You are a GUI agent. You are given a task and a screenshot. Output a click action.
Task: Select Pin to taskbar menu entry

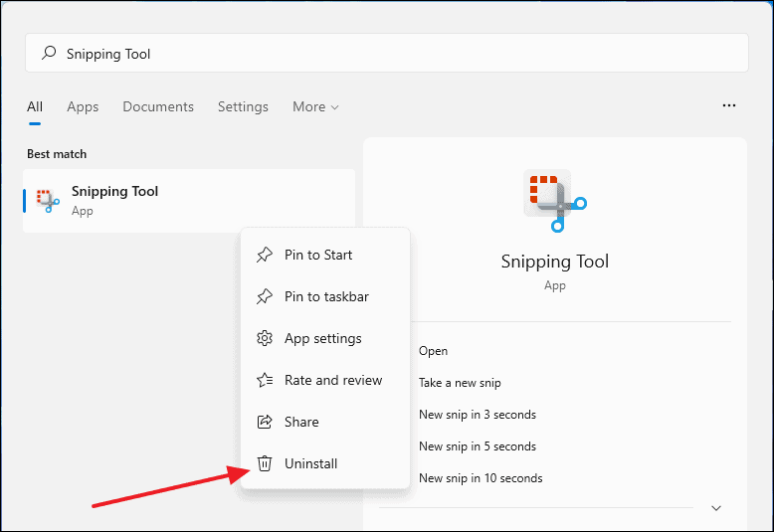coord(326,296)
